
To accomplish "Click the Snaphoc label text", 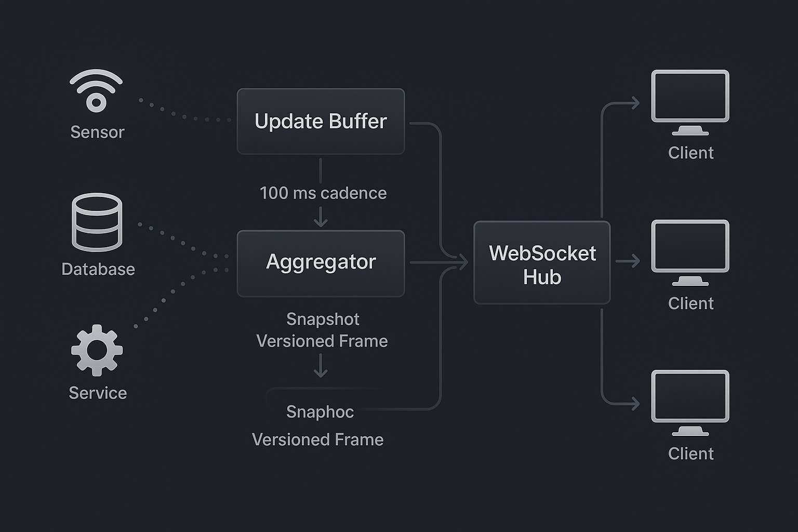I will coord(320,412).
